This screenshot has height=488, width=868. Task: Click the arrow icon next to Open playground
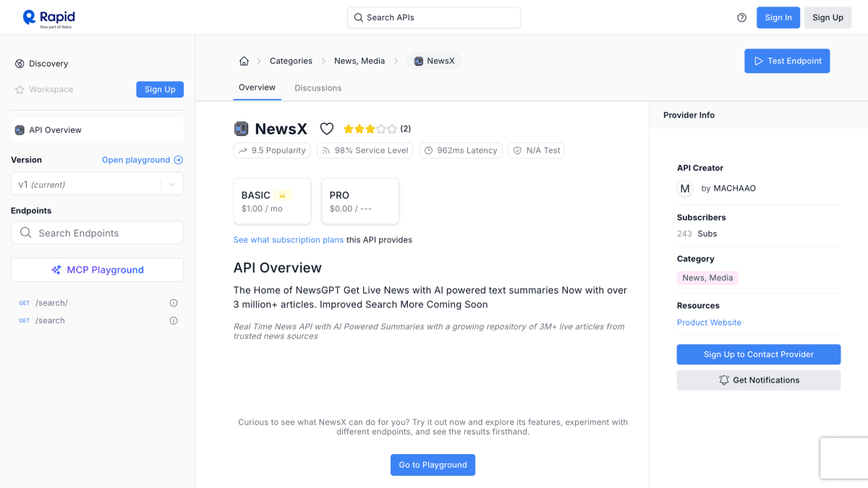179,160
